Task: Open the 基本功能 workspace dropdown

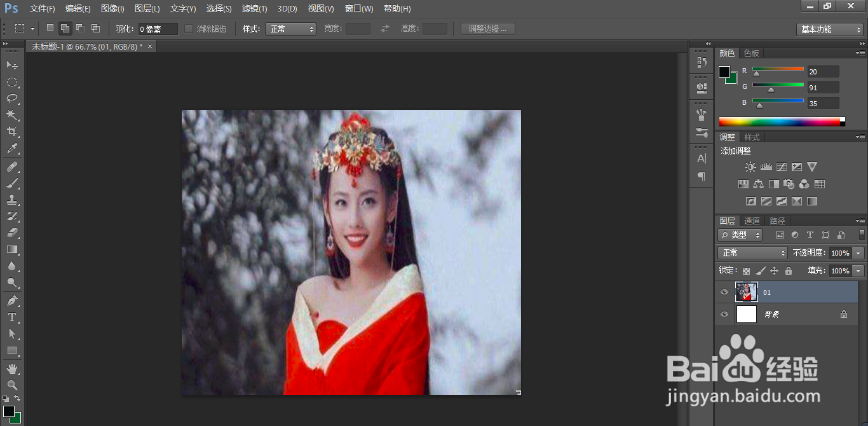Action: pos(829,29)
